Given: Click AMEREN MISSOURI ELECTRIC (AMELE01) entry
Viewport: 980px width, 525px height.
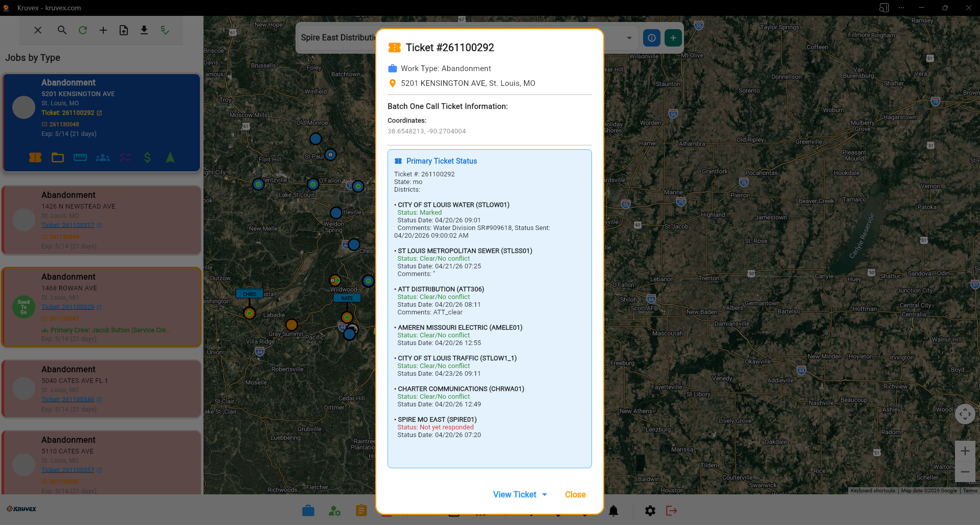Looking at the screenshot, I should [460, 328].
